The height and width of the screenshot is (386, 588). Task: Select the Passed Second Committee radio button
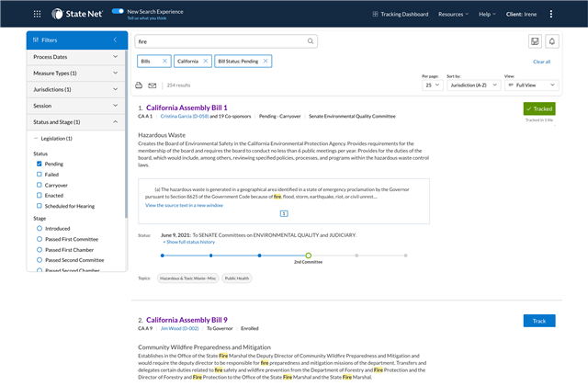coord(40,260)
